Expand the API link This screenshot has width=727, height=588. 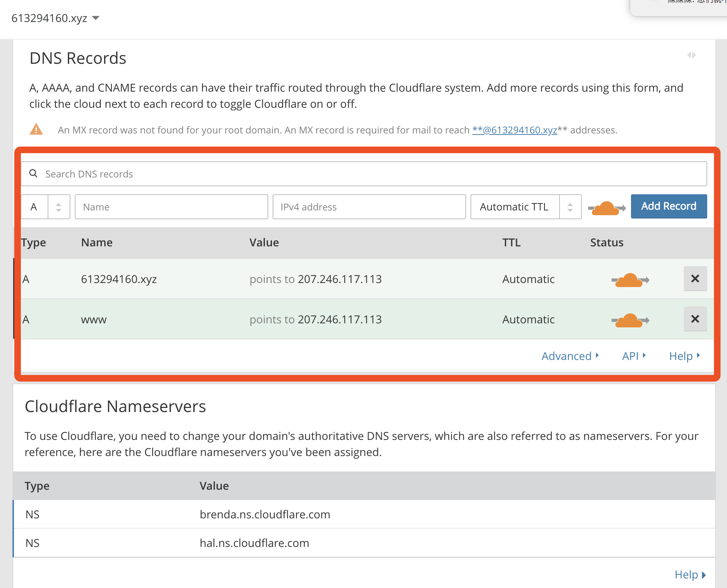[x=634, y=356]
